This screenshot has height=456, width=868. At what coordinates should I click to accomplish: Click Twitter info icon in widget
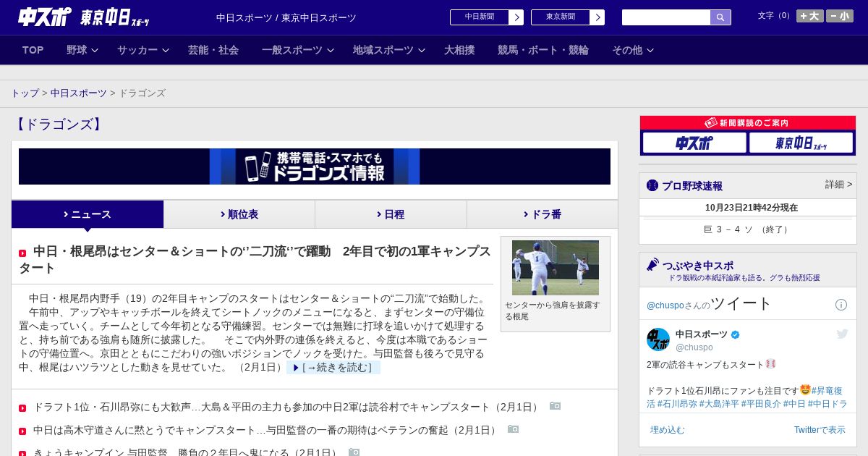pyautogui.click(x=841, y=305)
